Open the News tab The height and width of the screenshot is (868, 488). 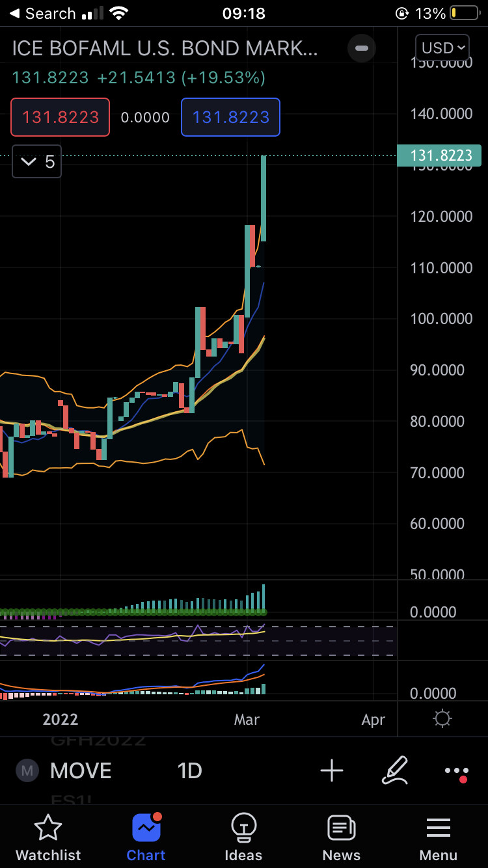(x=341, y=838)
